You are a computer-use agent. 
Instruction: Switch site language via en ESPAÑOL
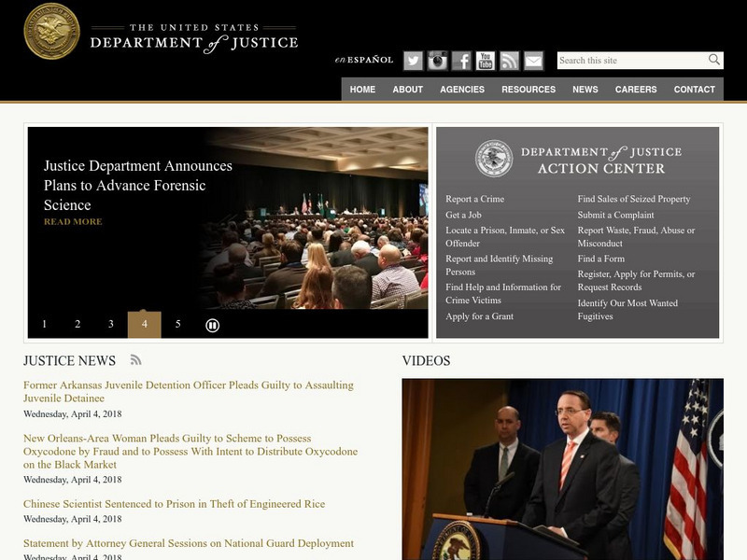pyautogui.click(x=365, y=58)
